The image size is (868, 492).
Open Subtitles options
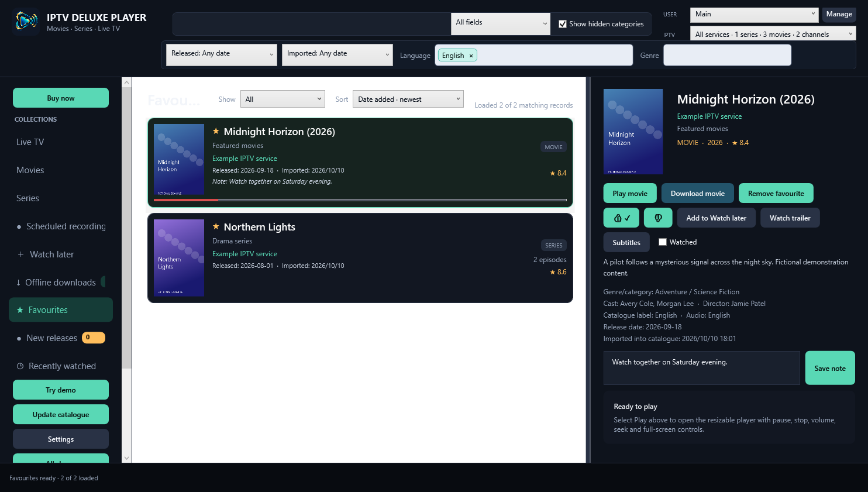pos(626,242)
